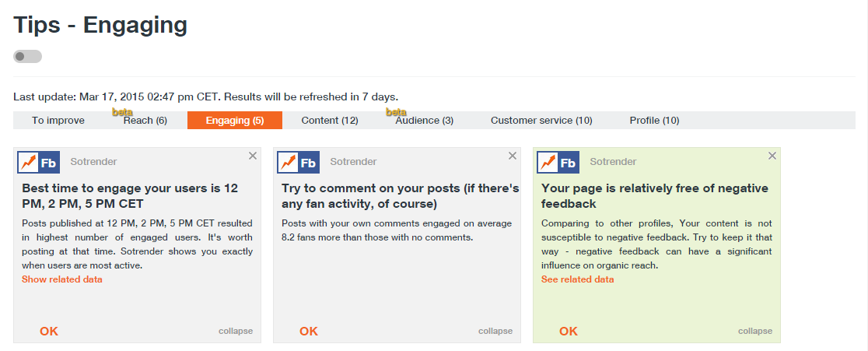Open the See related data link

click(x=578, y=279)
